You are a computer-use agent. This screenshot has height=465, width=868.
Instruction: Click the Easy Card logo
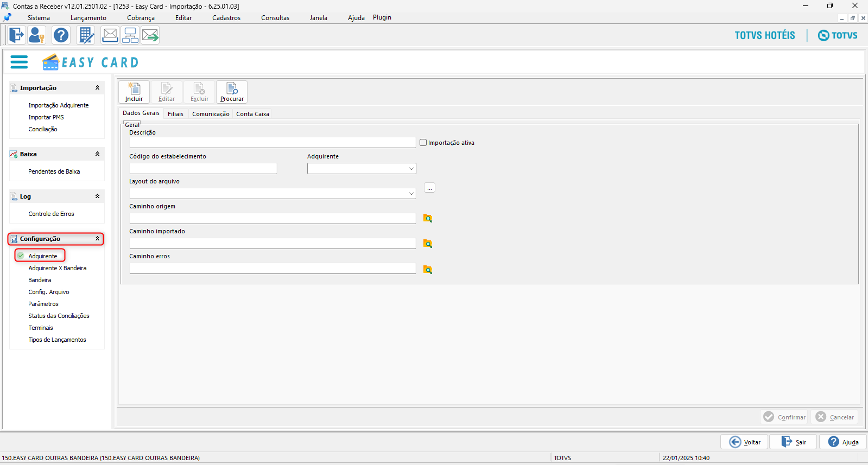[91, 62]
